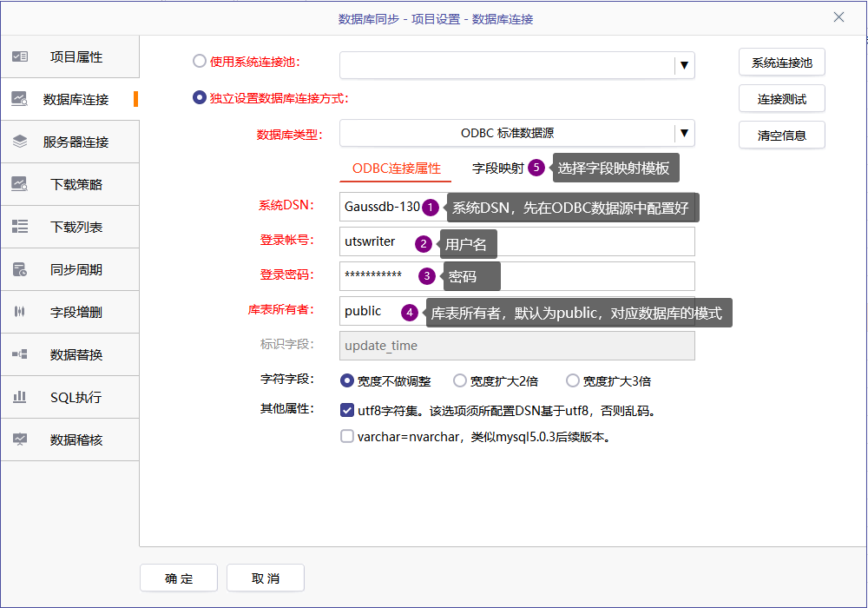Open the 服务器连接 section
The image size is (868, 608).
coord(69,142)
